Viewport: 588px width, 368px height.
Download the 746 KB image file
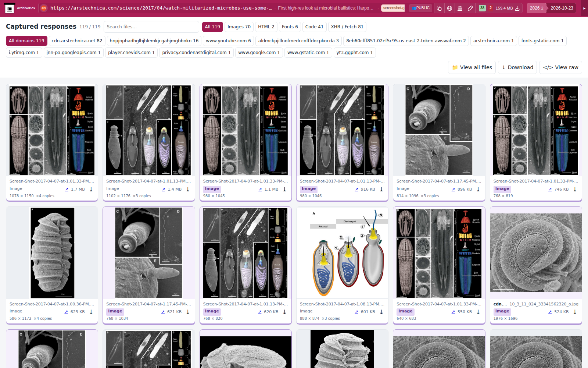pos(575,190)
